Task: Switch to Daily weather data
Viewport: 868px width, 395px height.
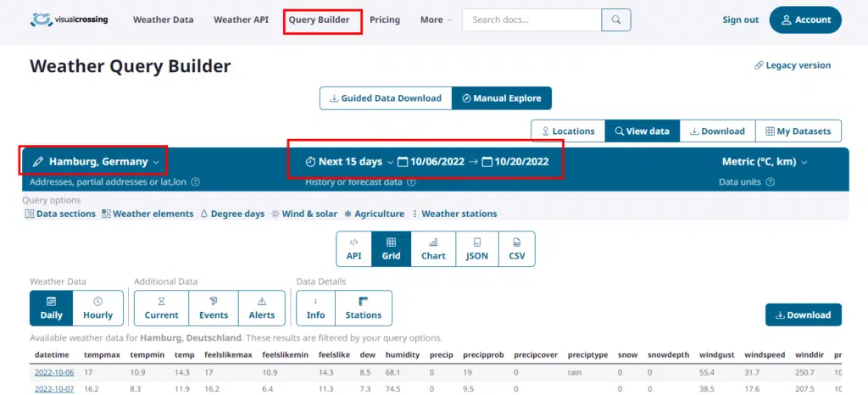Action: click(51, 309)
